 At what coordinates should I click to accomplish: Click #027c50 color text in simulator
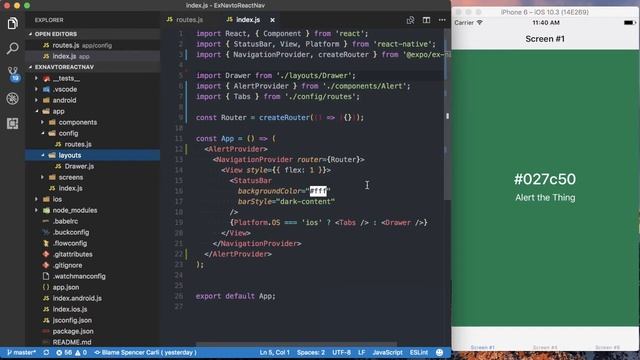[x=545, y=179]
